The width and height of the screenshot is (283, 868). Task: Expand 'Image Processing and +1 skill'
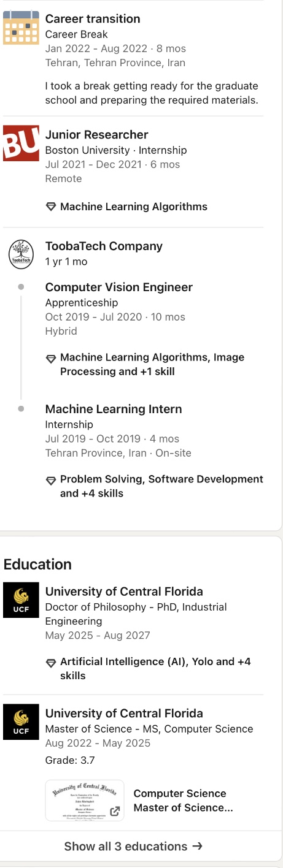click(152, 365)
